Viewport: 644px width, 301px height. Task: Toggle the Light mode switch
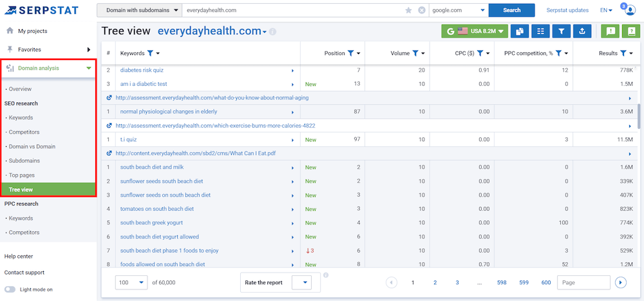click(x=10, y=289)
